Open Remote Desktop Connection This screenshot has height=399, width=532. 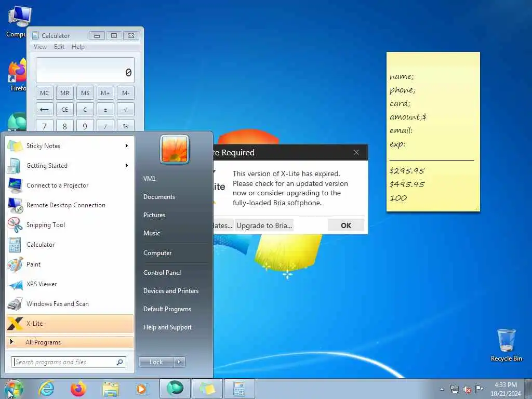click(x=70, y=205)
